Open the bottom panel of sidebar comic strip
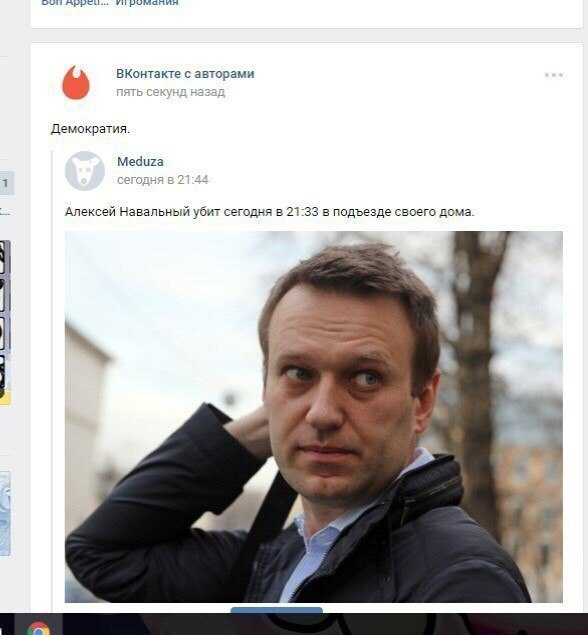 click(4, 373)
